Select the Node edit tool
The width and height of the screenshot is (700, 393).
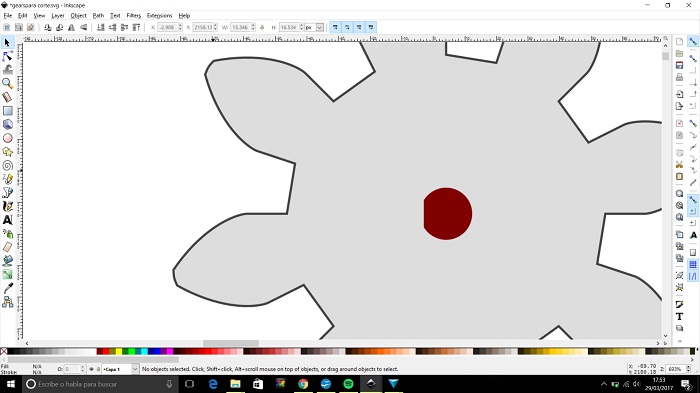point(7,56)
